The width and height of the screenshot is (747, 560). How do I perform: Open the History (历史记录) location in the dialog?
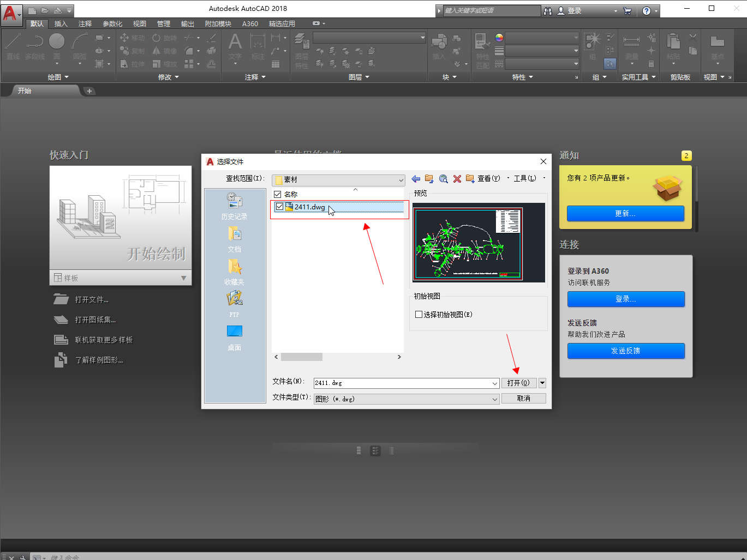[x=234, y=206]
